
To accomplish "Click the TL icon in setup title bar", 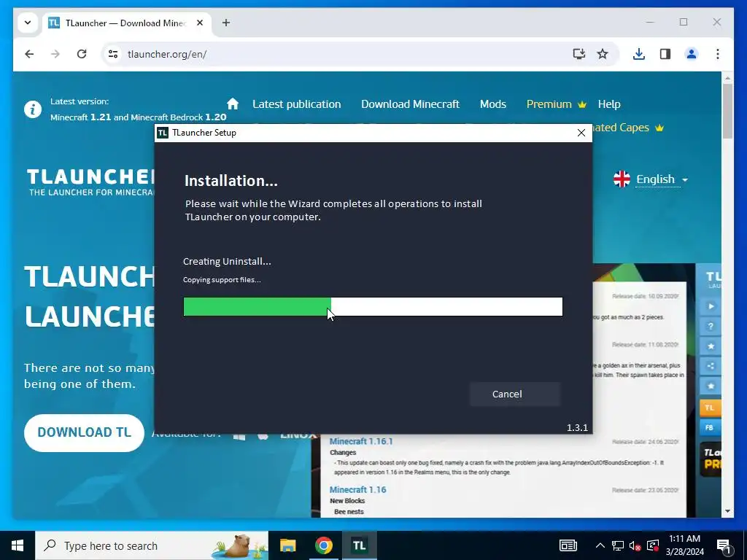I will tap(163, 133).
